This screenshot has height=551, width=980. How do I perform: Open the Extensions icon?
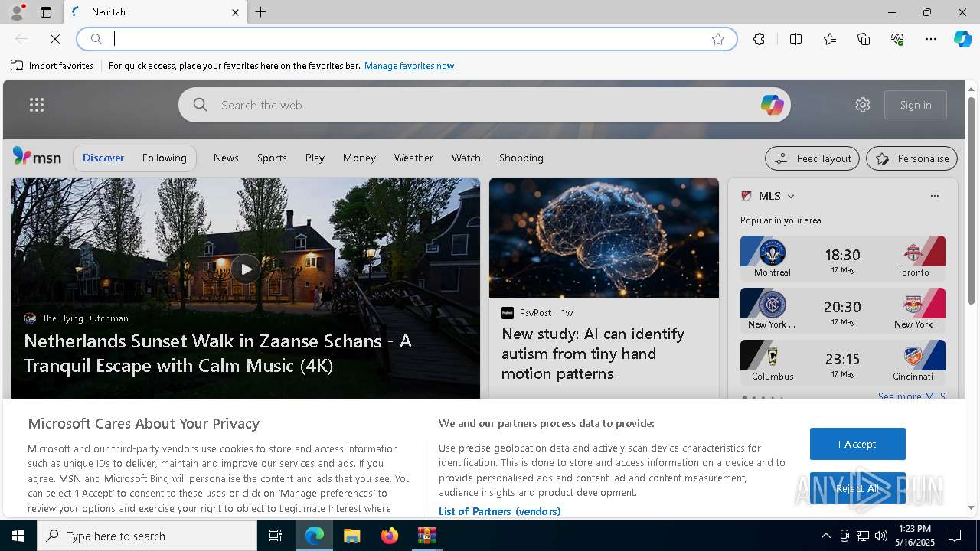pyautogui.click(x=759, y=39)
